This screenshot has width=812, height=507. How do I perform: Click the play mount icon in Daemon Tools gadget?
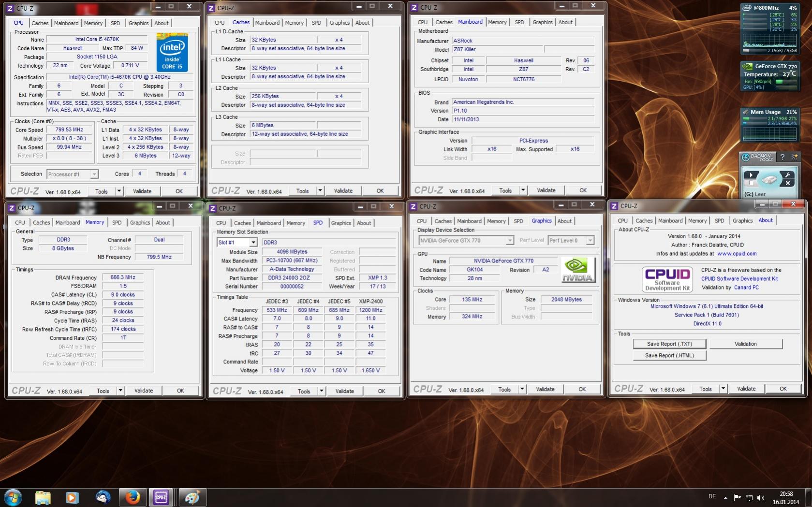[x=751, y=175]
